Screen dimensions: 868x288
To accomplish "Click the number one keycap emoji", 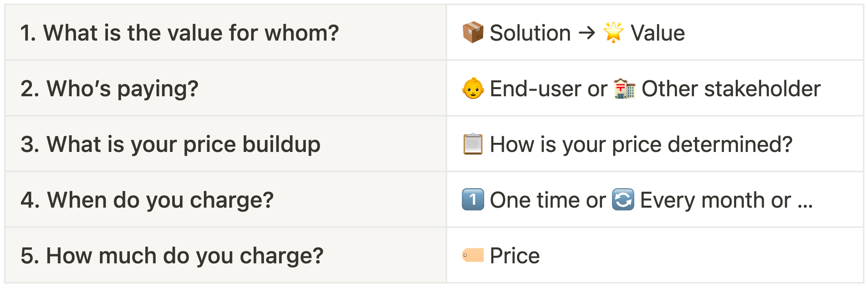I will [473, 200].
